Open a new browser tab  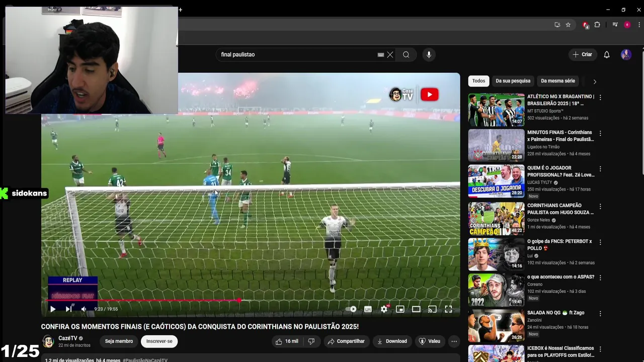click(x=181, y=10)
